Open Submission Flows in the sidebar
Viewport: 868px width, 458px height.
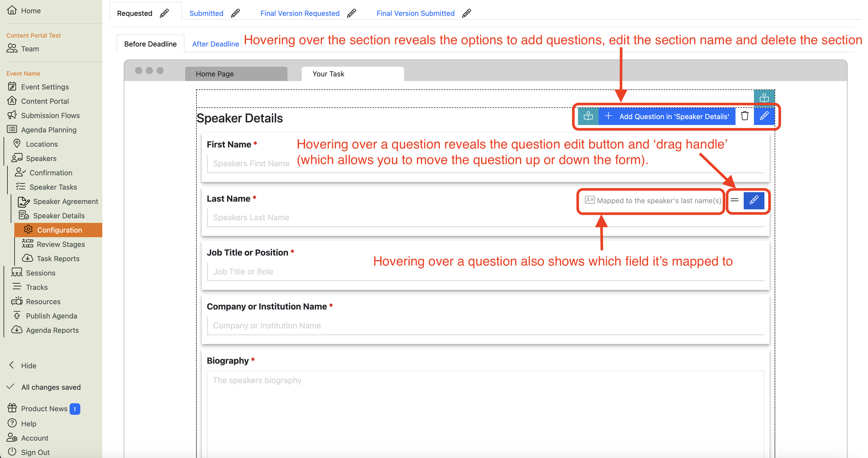[x=43, y=116]
